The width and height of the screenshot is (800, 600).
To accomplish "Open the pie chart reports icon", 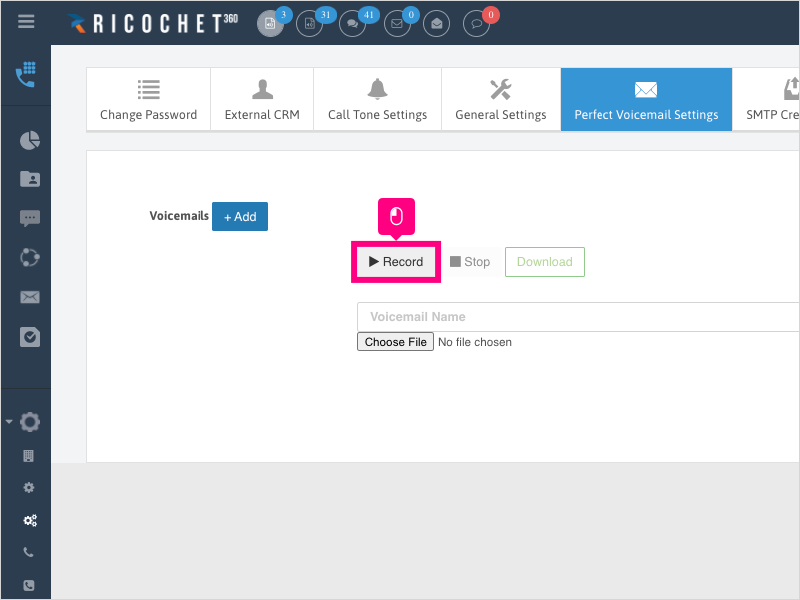I will pos(30,140).
